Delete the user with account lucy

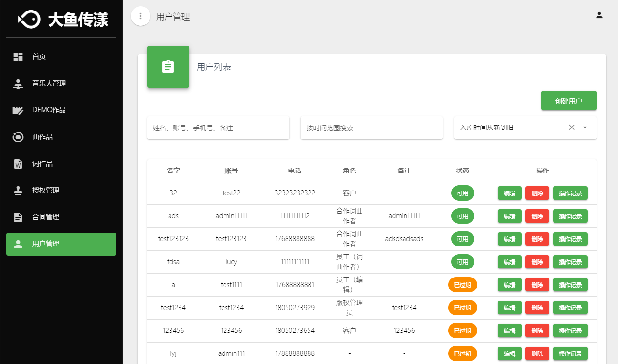(x=537, y=262)
